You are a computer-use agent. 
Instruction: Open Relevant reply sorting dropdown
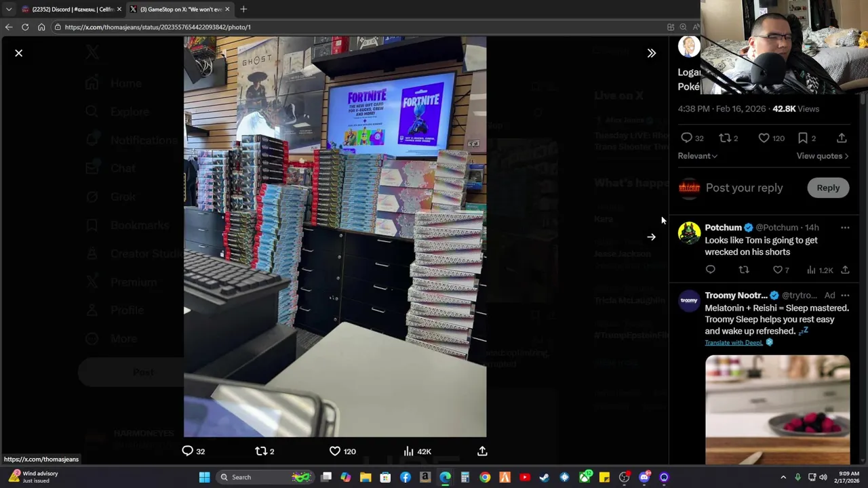tap(697, 156)
